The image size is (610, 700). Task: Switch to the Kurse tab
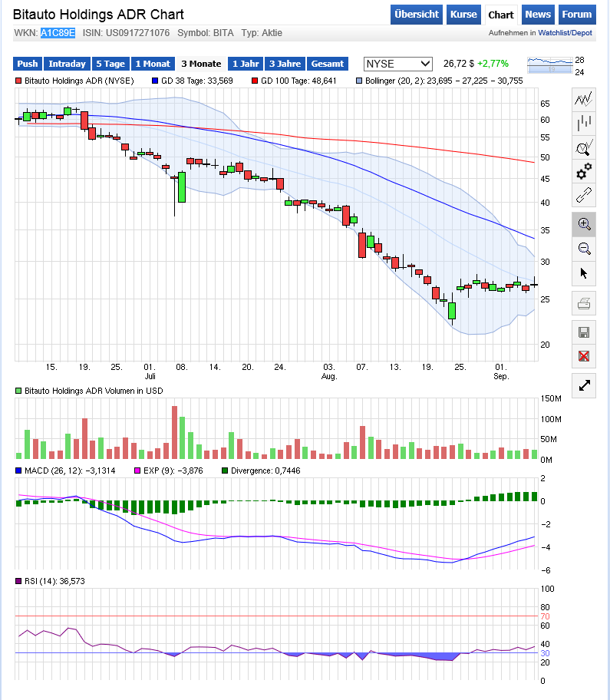463,15
